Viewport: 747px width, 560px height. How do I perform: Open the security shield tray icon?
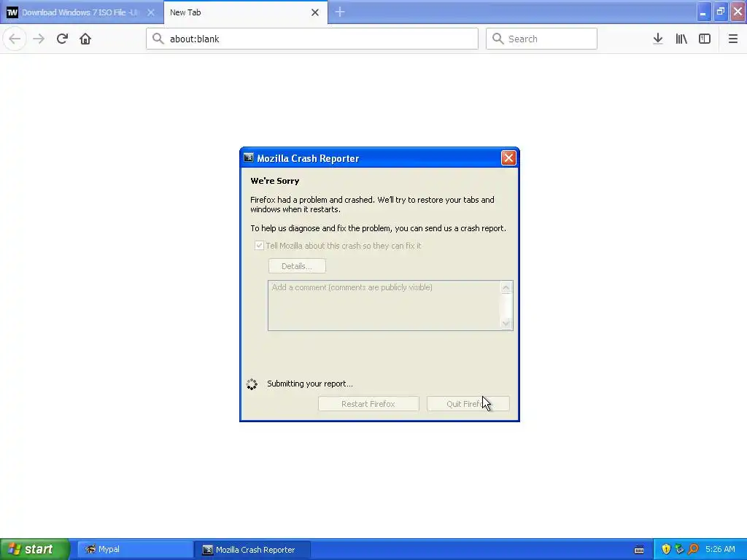pyautogui.click(x=666, y=550)
